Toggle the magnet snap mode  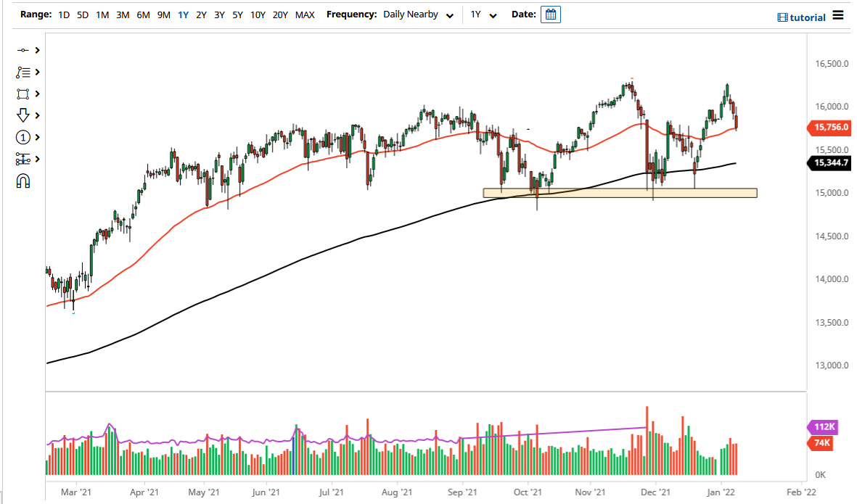click(23, 181)
